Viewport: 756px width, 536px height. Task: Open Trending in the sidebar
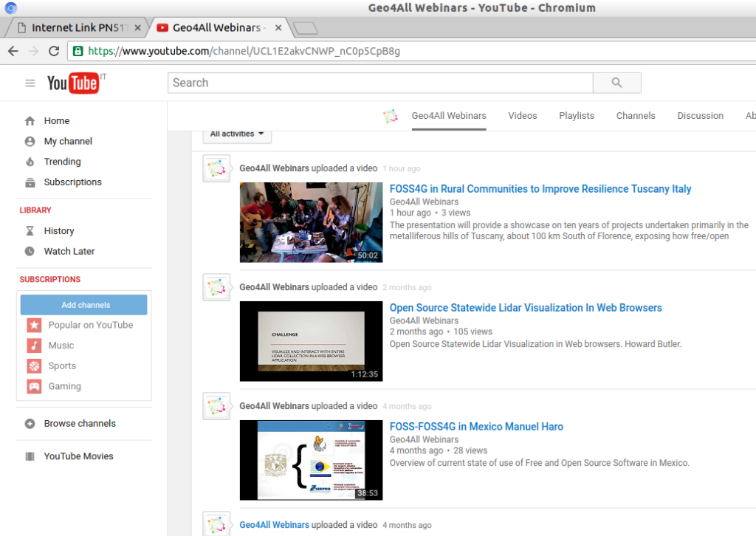62,162
